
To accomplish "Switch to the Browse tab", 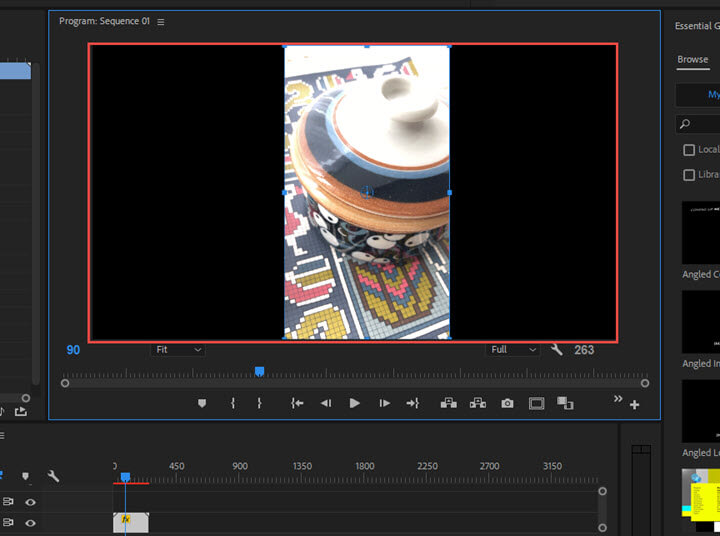I will (x=692, y=59).
